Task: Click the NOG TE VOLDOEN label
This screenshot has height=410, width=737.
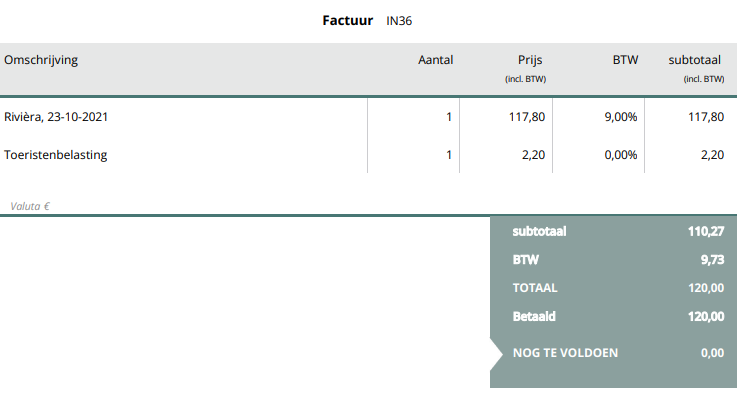Action: pos(565,352)
